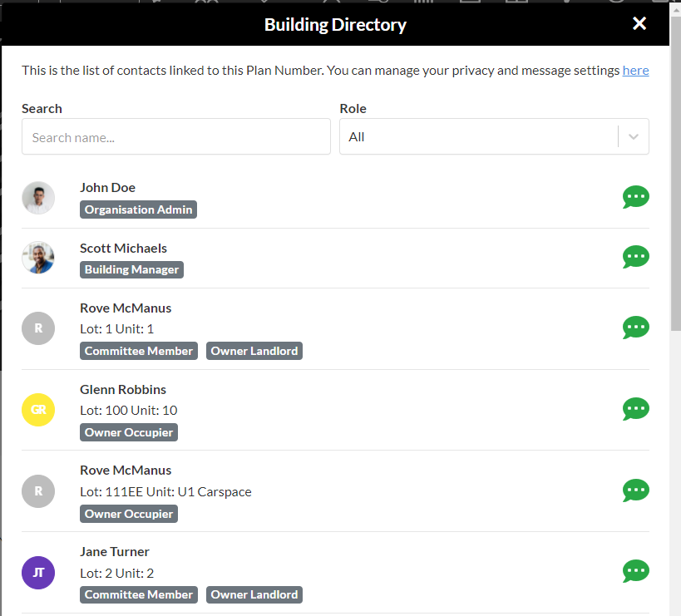This screenshot has height=616, width=681.
Task: Click Rove McManus' Committee Member badge
Action: pos(139,351)
